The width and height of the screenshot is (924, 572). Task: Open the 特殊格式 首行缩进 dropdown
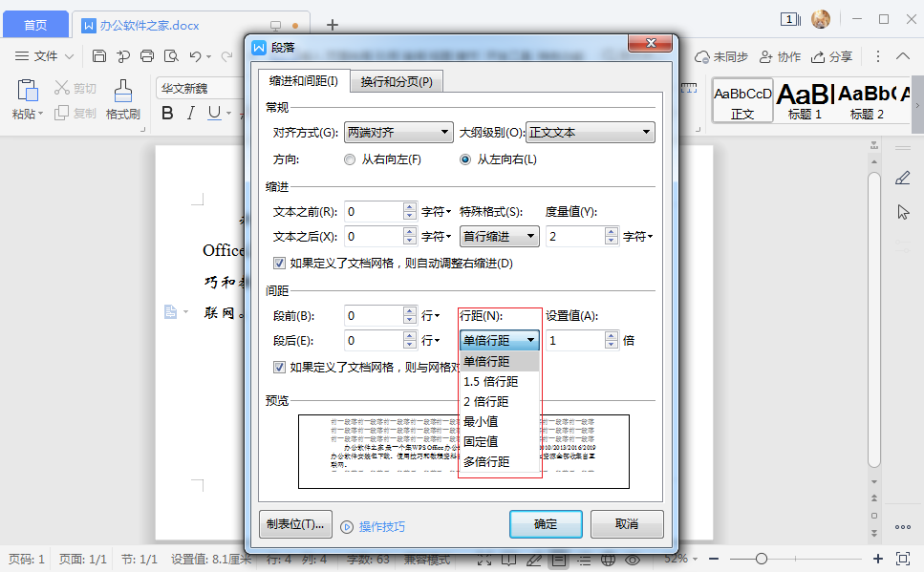499,236
